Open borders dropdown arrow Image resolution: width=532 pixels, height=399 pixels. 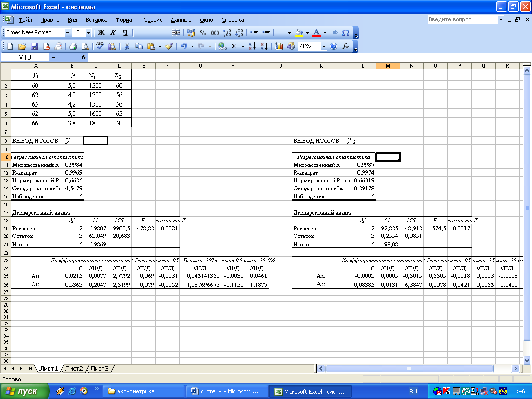tap(289, 33)
